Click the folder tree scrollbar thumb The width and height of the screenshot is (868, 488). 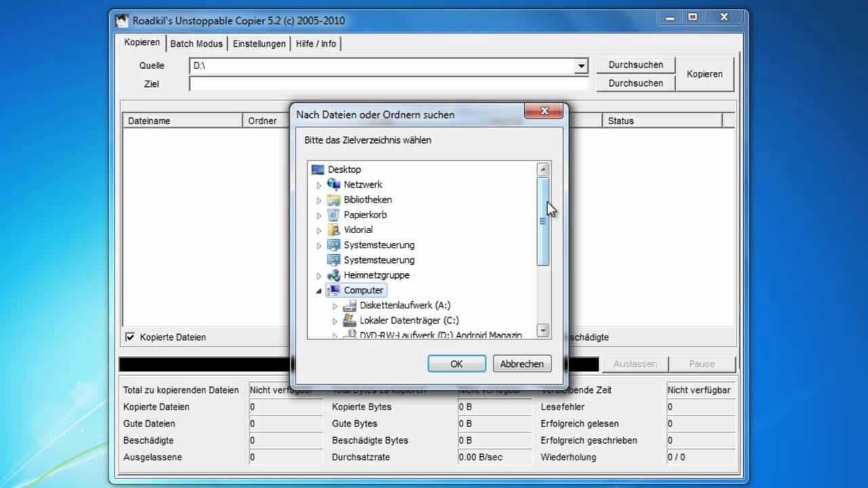tap(542, 221)
